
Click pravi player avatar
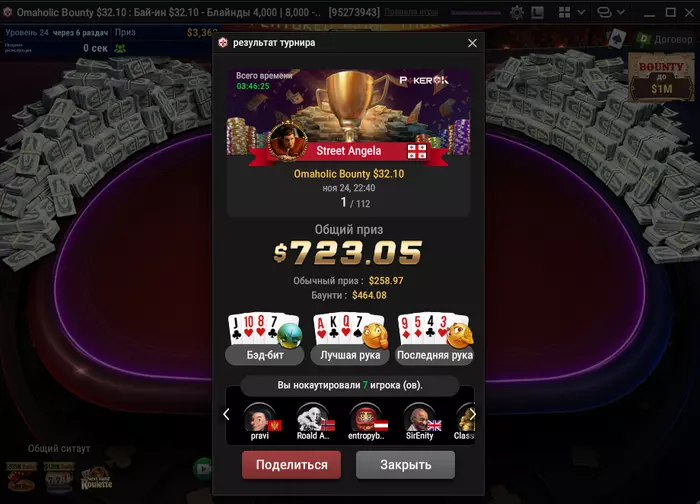pos(260,419)
